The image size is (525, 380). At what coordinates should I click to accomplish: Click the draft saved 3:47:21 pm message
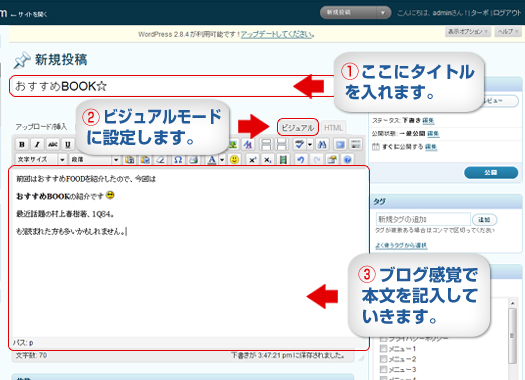(x=288, y=355)
